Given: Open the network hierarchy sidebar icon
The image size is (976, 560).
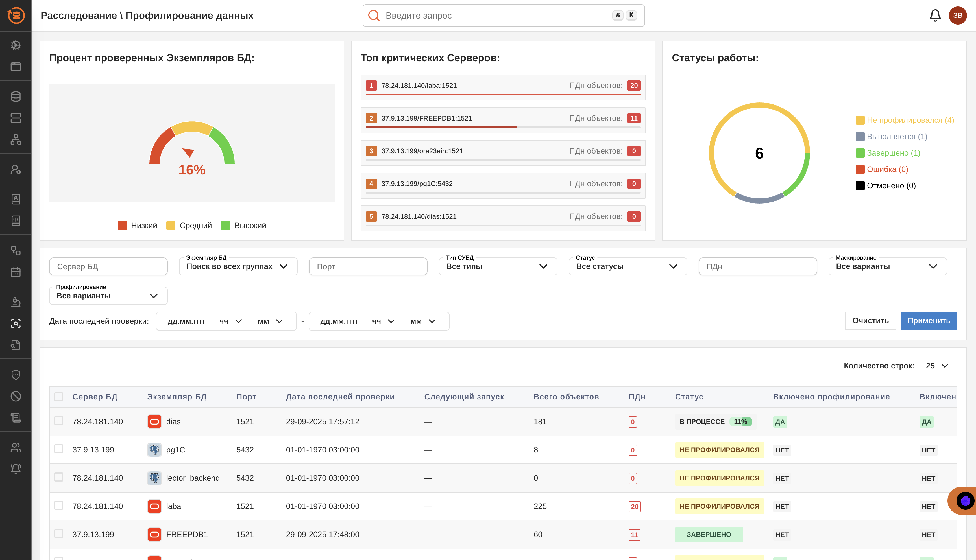Looking at the screenshot, I should 16,139.
